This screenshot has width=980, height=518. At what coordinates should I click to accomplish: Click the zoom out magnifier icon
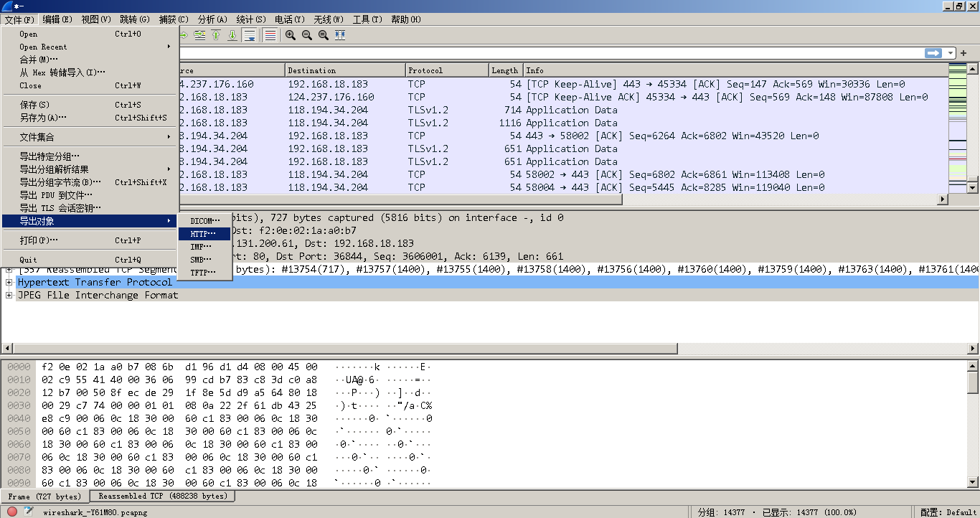pyautogui.click(x=306, y=34)
